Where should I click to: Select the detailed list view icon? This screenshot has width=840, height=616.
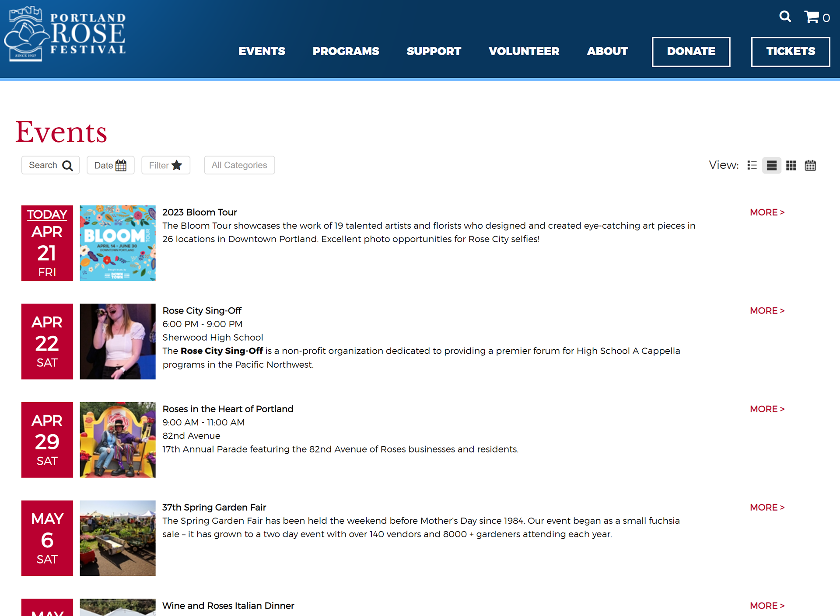771,165
